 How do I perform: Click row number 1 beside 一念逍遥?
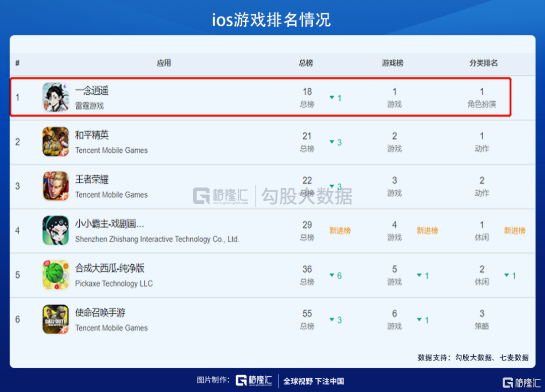[17, 97]
